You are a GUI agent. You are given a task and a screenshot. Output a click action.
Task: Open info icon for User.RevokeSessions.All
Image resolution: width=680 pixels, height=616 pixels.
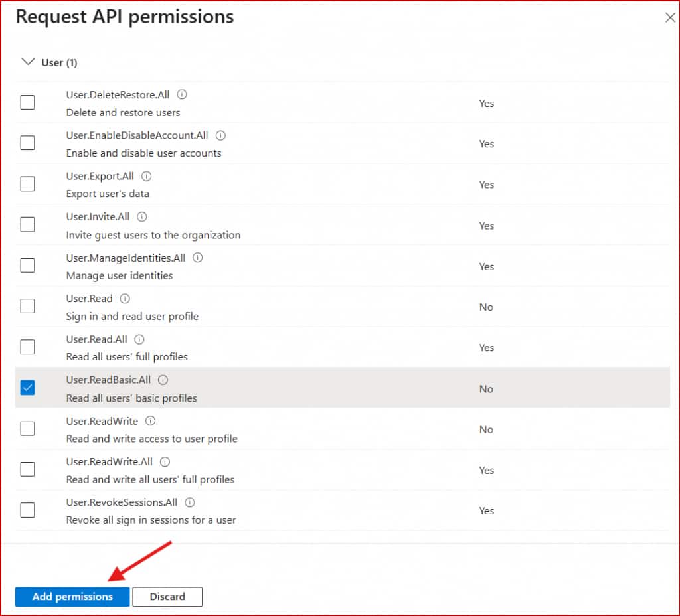tap(190, 502)
